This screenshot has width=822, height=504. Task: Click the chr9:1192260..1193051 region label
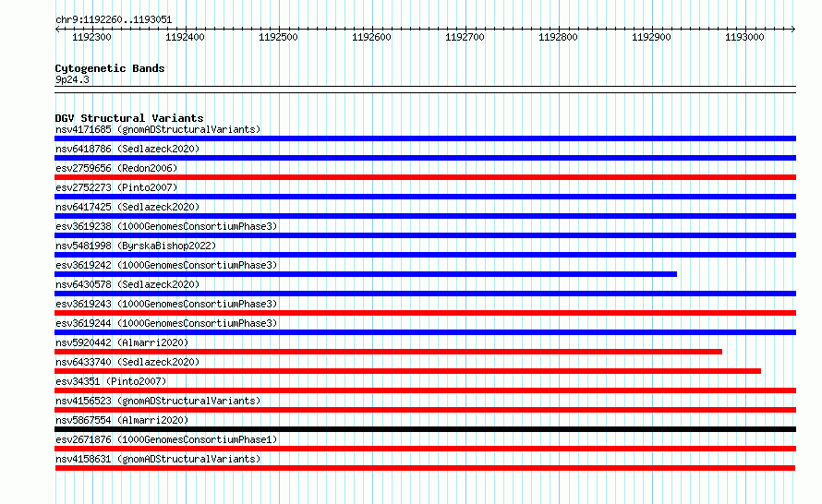[x=114, y=19]
